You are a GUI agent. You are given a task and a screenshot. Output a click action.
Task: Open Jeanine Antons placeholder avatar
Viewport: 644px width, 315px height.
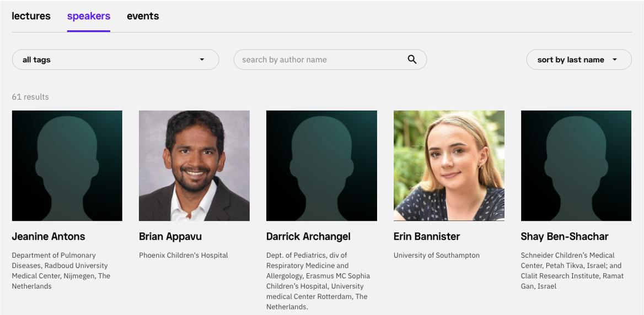click(67, 166)
